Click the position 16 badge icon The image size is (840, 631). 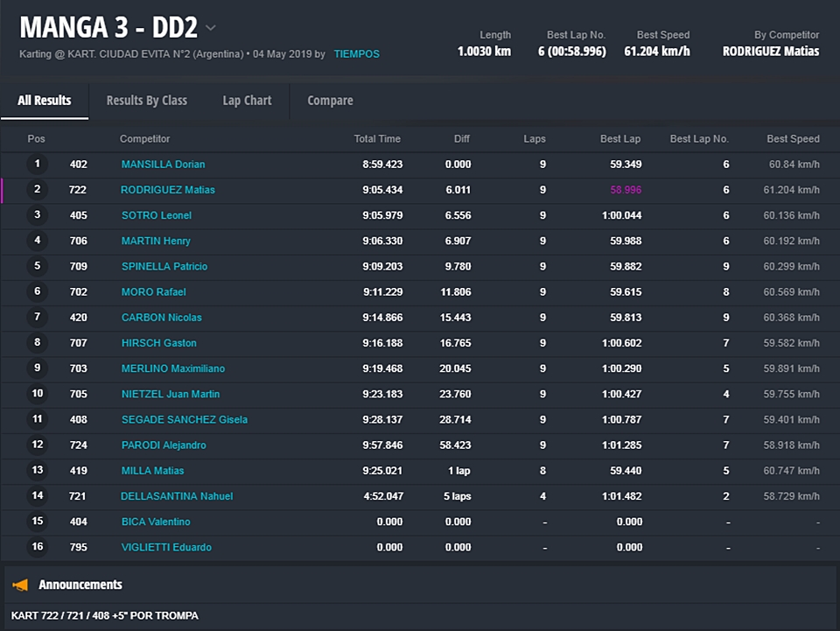pos(37,547)
